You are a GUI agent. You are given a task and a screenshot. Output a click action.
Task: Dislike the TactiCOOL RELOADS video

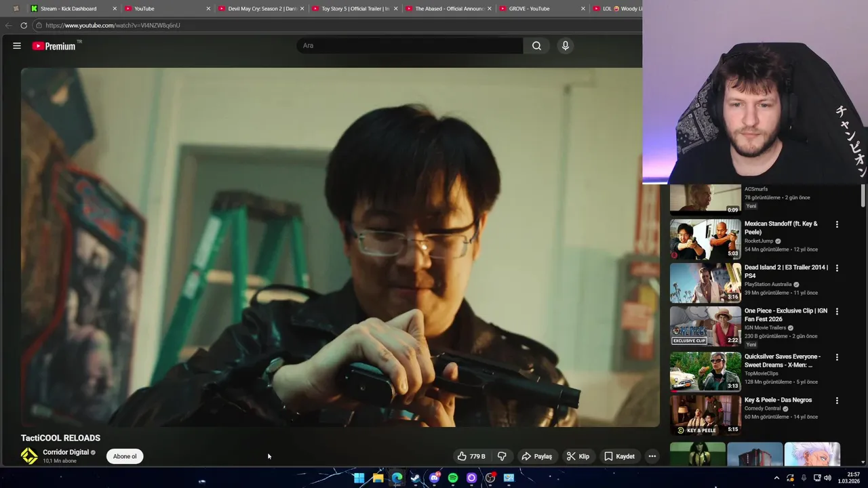pyautogui.click(x=502, y=456)
